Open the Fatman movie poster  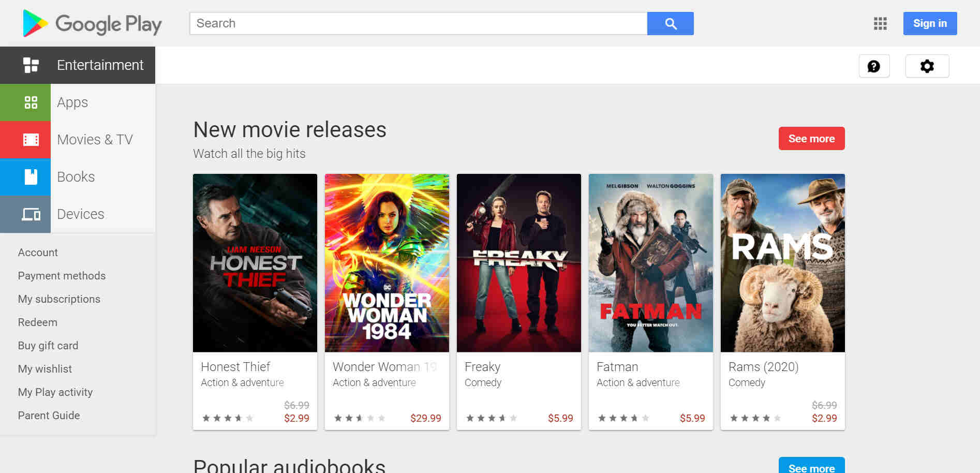651,263
